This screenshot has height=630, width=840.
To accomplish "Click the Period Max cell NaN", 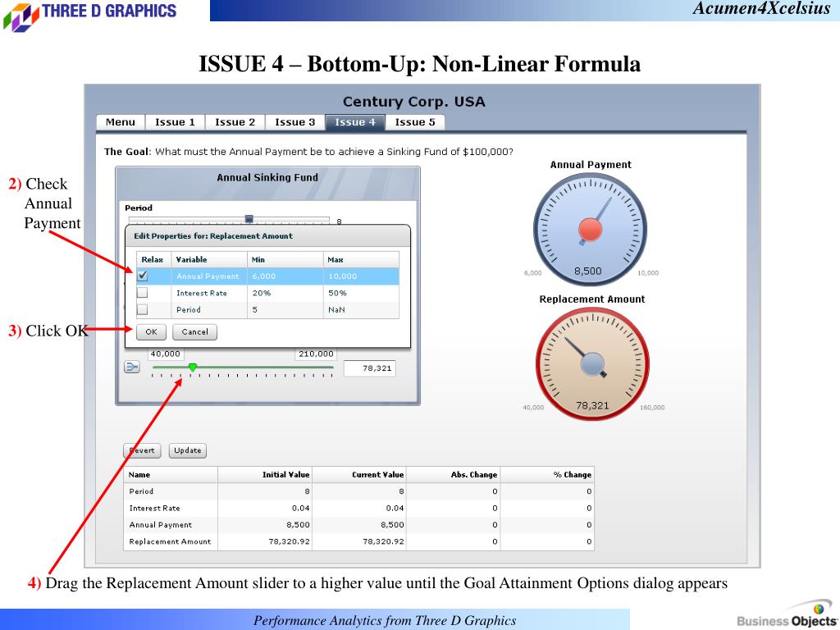I will [361, 309].
